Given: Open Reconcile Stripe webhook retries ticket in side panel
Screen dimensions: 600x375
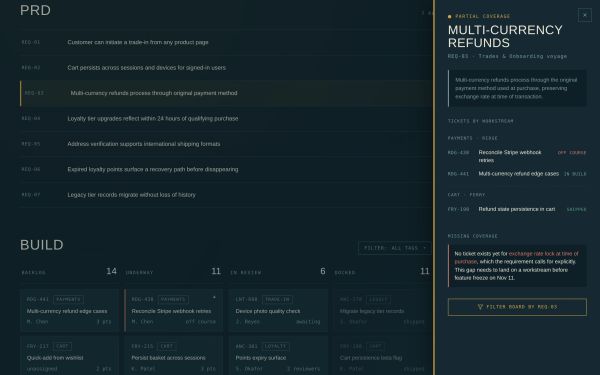Looking at the screenshot, I should click(x=517, y=156).
